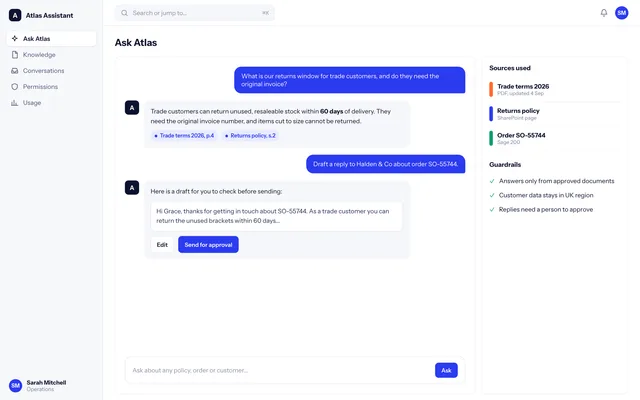Click the Permissions shield icon
Screen dimensions: 640x400
tap(15, 87)
